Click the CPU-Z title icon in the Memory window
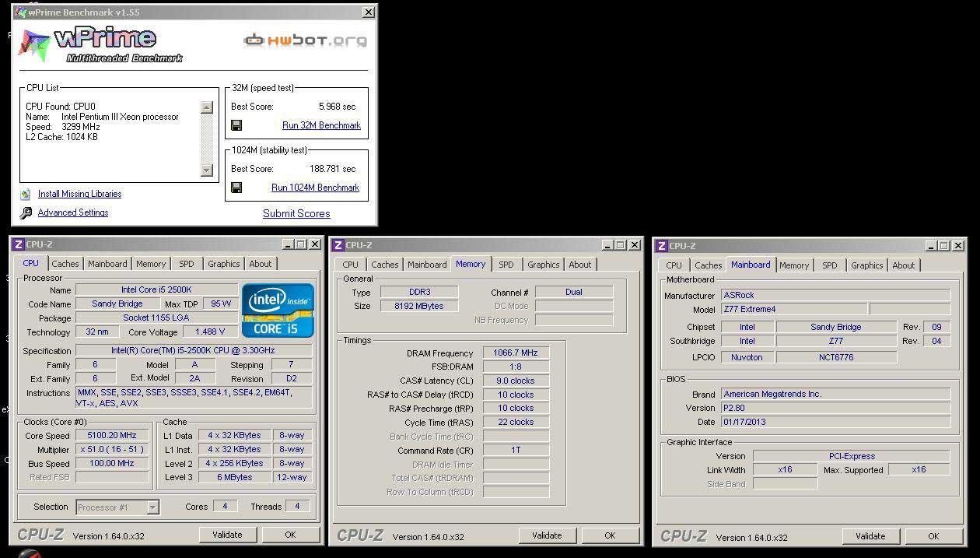This screenshot has height=558, width=980. click(338, 245)
